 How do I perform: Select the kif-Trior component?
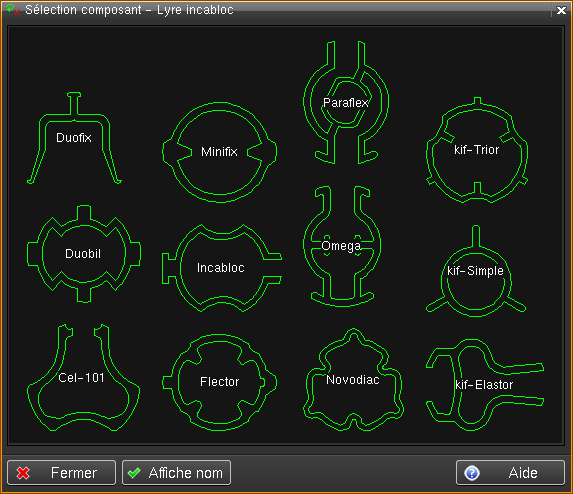477,150
